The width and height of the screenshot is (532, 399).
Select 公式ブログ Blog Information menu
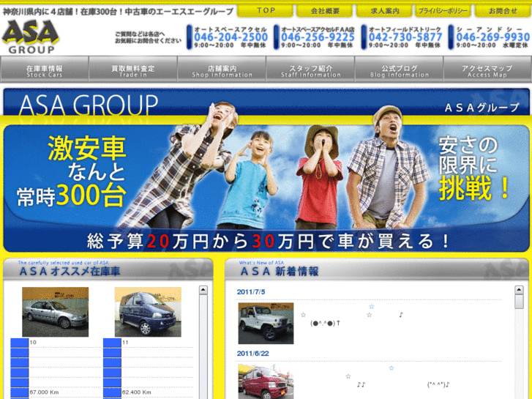(x=399, y=70)
